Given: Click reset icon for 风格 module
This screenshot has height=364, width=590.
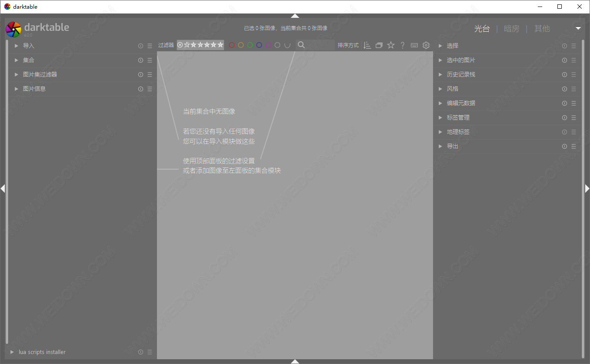Looking at the screenshot, I should (564, 89).
